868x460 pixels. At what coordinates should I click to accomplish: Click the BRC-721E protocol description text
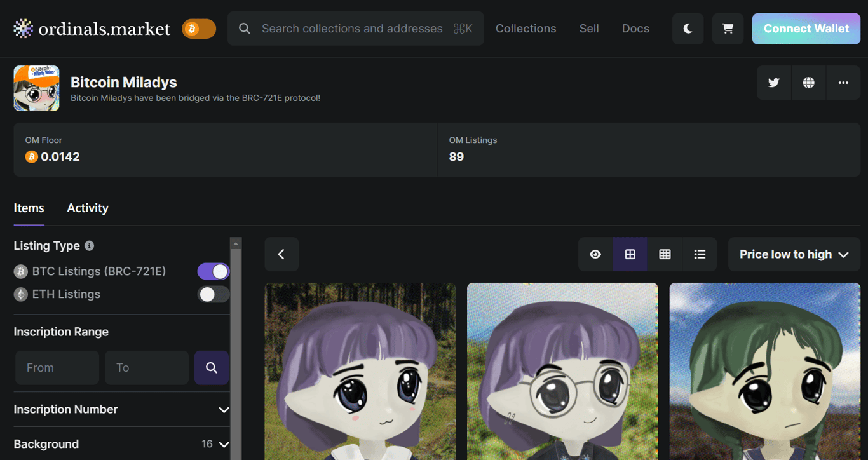(x=195, y=98)
